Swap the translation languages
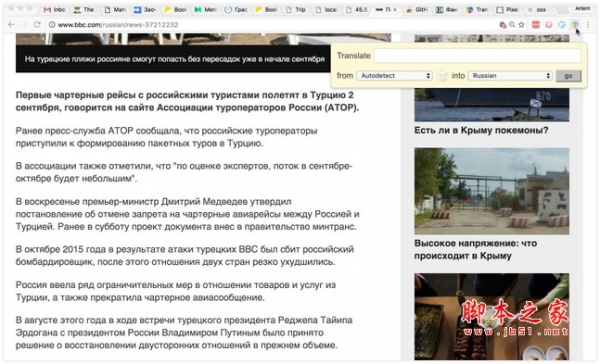 (442, 76)
